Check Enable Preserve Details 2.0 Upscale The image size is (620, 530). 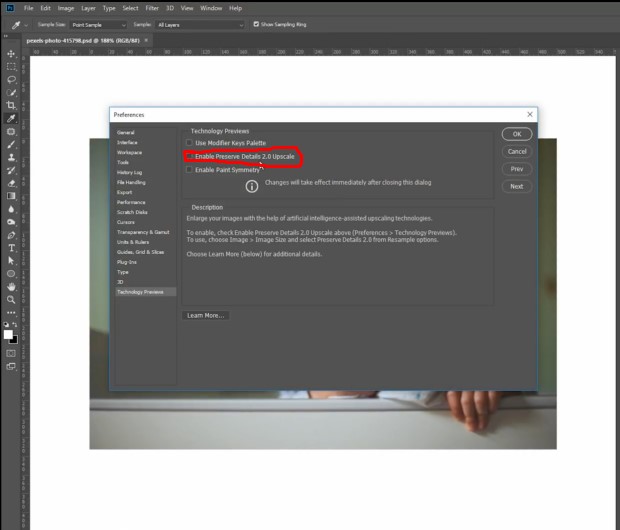(x=189, y=156)
